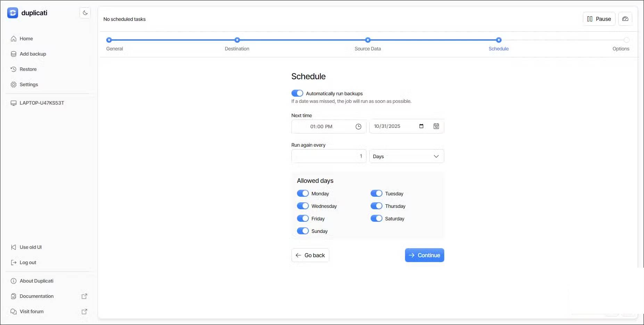Turn off the Monday toggle

point(303,193)
